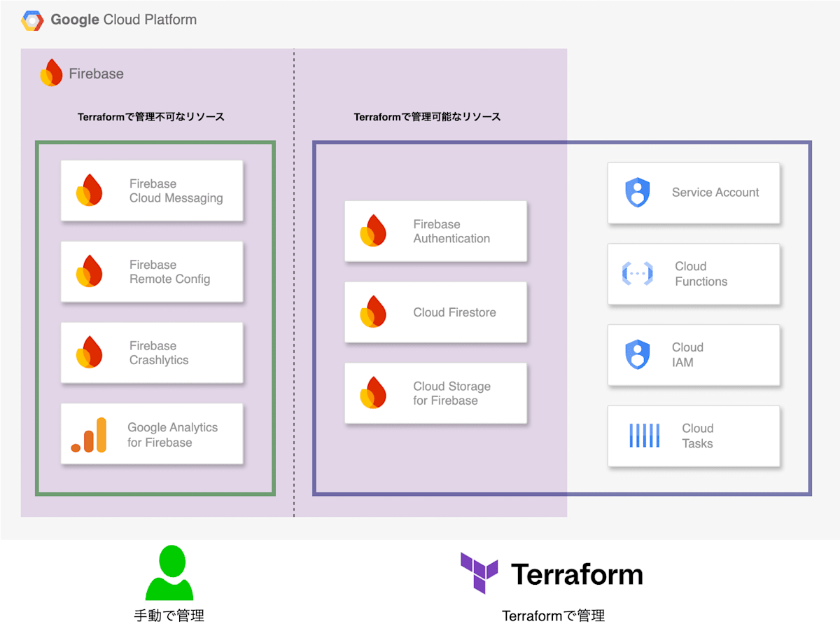Click the 'Terraformで管理' caption
840x631 pixels.
tap(554, 616)
